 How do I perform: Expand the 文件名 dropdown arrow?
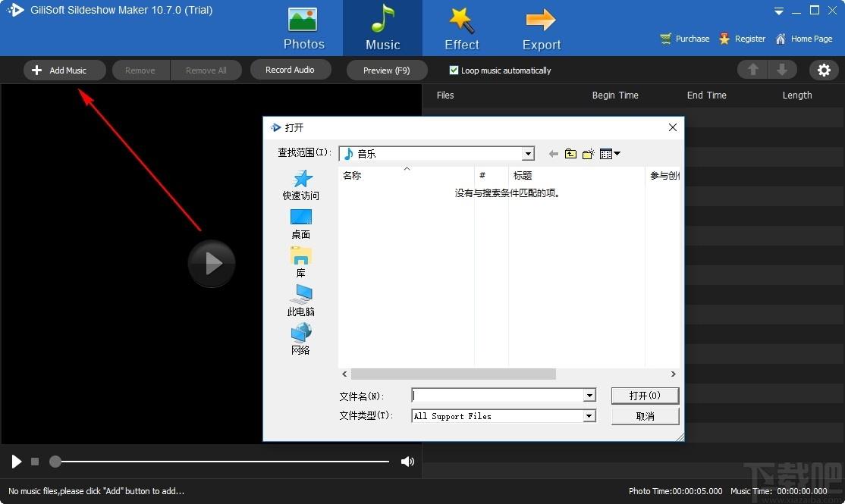(589, 396)
